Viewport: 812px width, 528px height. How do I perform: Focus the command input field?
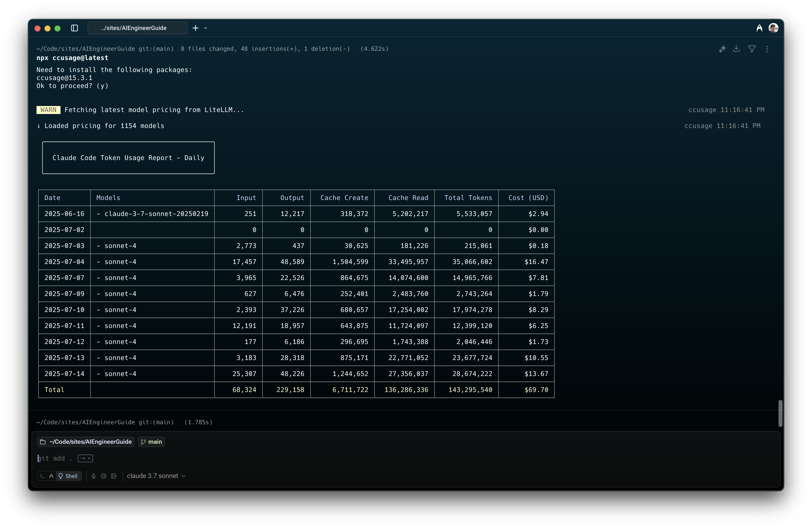click(x=406, y=458)
